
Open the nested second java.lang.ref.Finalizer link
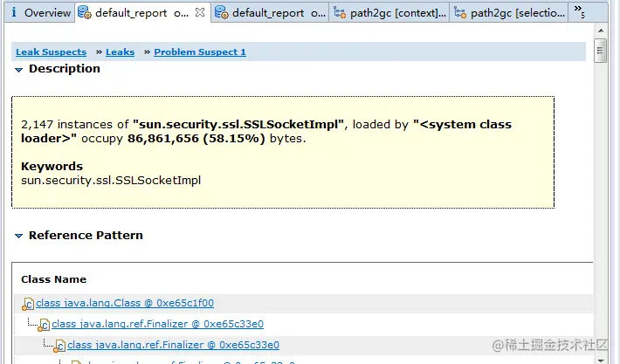[x=173, y=345]
